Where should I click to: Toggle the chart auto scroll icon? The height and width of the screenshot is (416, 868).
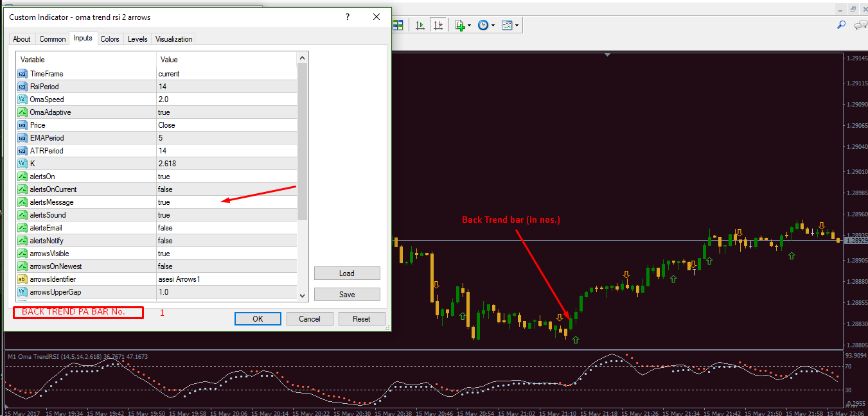coord(420,25)
